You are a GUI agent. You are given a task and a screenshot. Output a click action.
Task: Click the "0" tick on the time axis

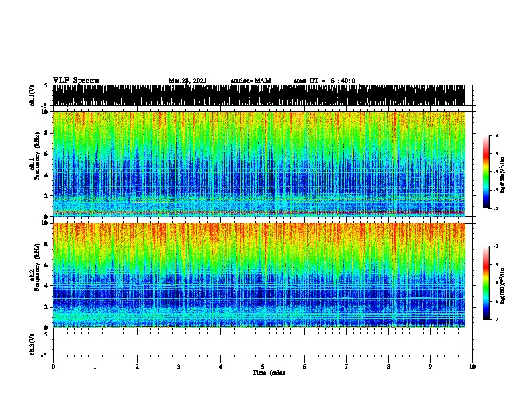pyautogui.click(x=53, y=367)
